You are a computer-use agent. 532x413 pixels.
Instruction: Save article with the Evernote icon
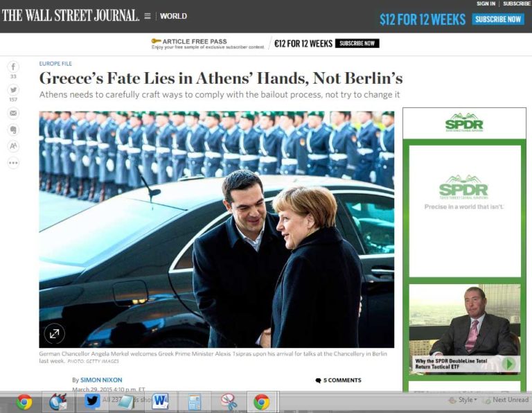pos(13,130)
